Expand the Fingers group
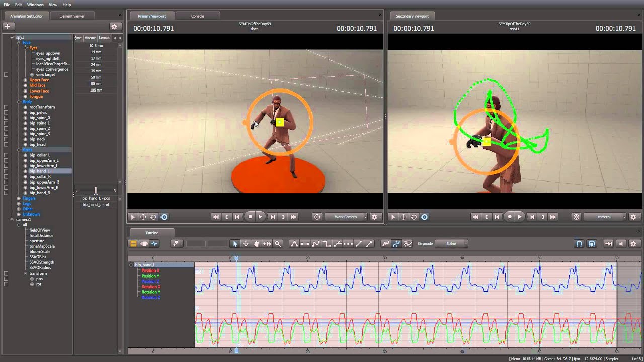 (x=19, y=198)
